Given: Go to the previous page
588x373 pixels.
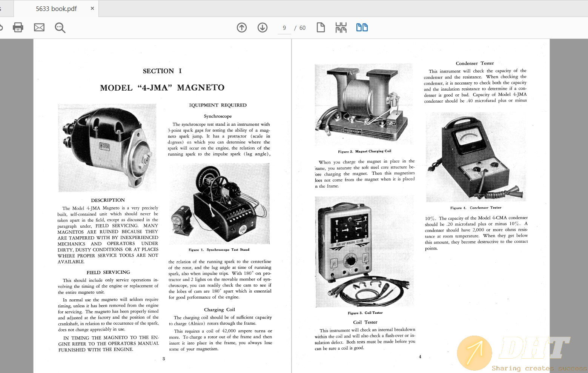Looking at the screenshot, I should [x=241, y=27].
